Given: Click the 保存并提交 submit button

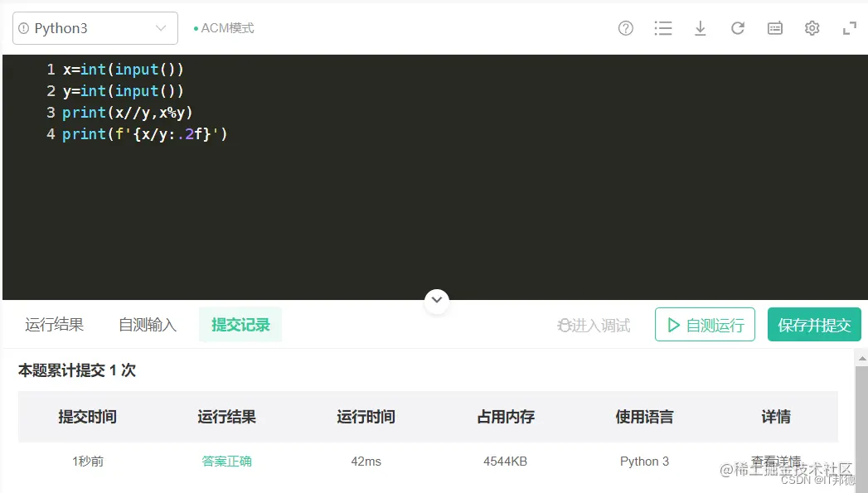Looking at the screenshot, I should point(814,325).
